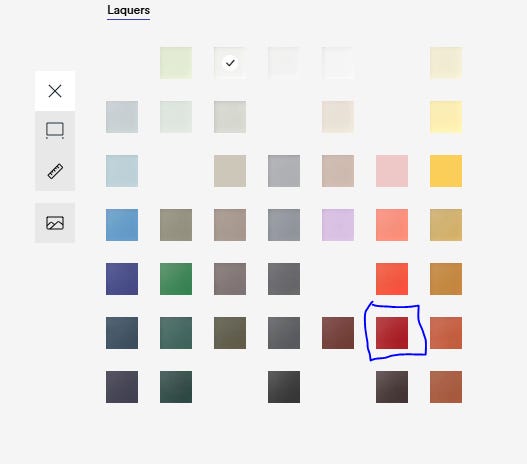The height and width of the screenshot is (464, 527).
Task: Open the image gallery icon
Action: (55, 223)
